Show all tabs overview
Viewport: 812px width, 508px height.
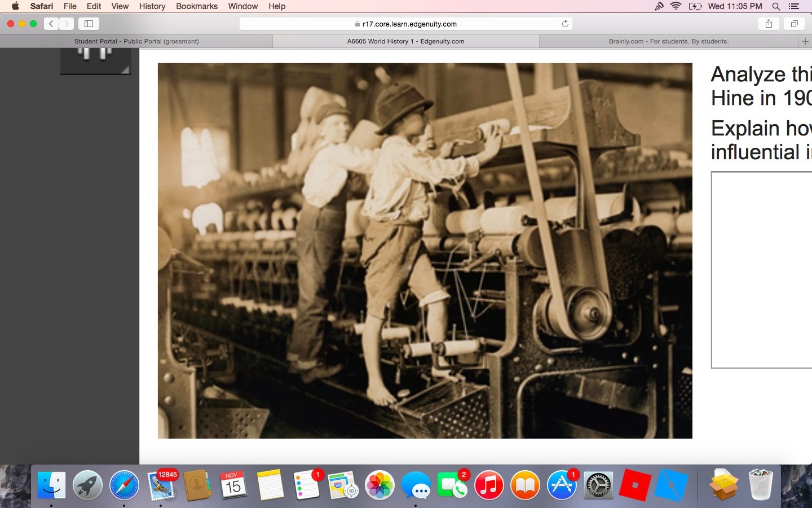(x=794, y=24)
